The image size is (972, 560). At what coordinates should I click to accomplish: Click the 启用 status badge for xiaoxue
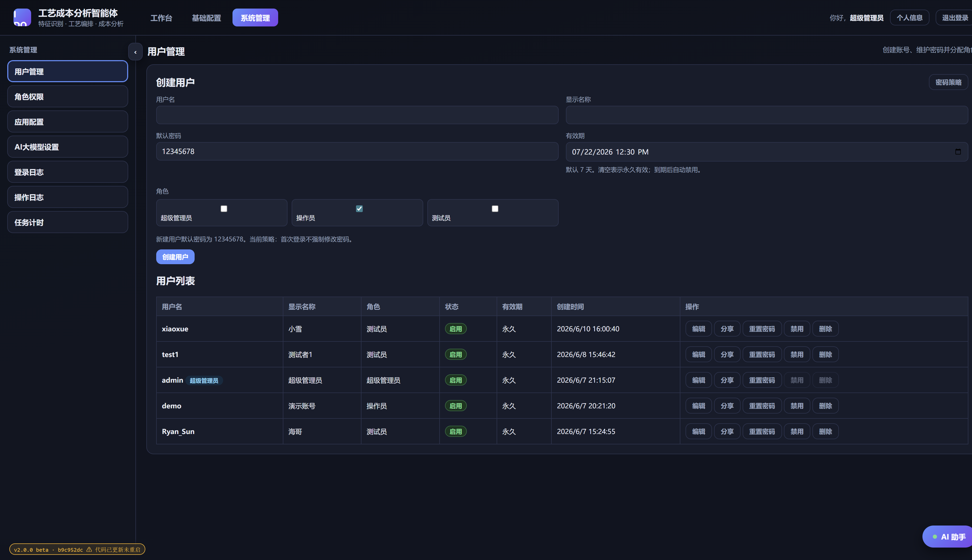pyautogui.click(x=456, y=329)
